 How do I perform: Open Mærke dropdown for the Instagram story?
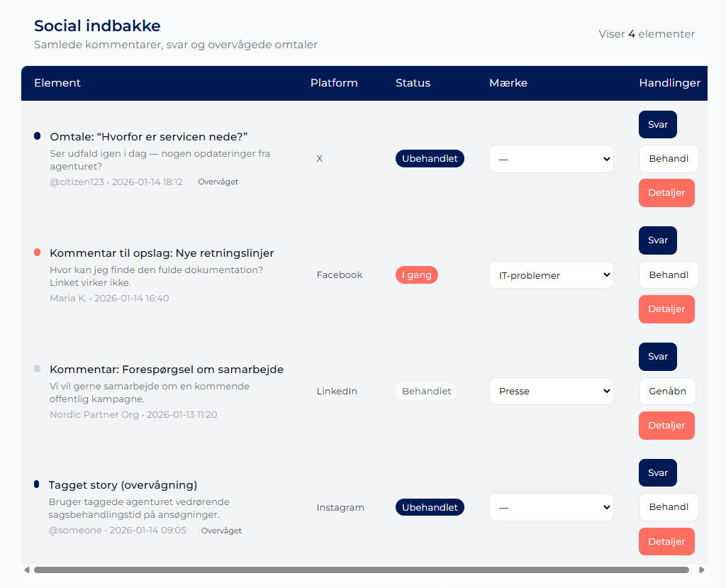[551, 507]
